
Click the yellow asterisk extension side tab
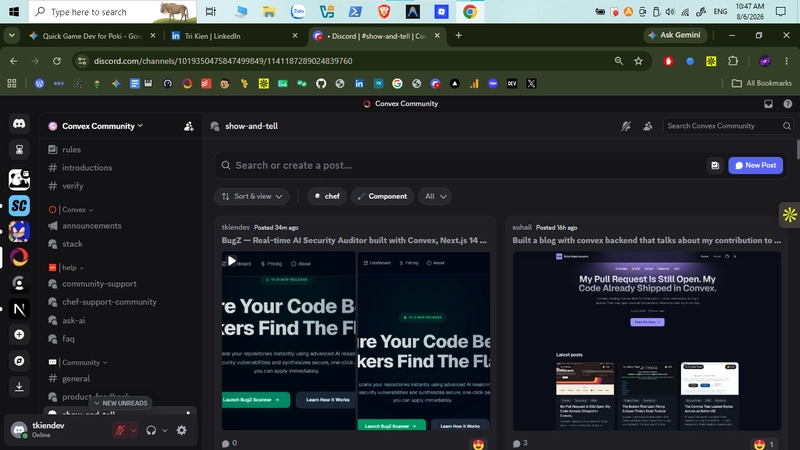[789, 215]
